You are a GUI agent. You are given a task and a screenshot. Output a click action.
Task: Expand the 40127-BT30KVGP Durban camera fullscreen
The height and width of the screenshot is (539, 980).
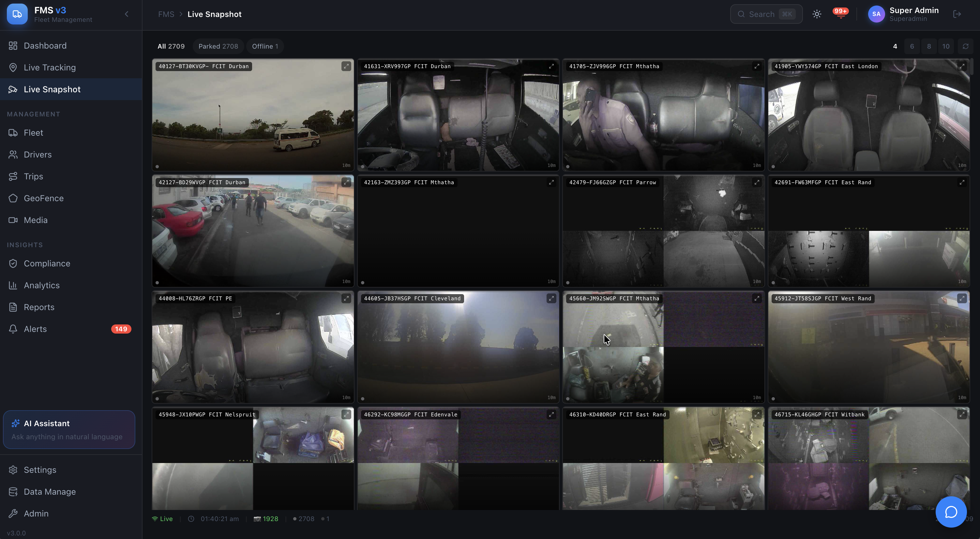pyautogui.click(x=346, y=66)
